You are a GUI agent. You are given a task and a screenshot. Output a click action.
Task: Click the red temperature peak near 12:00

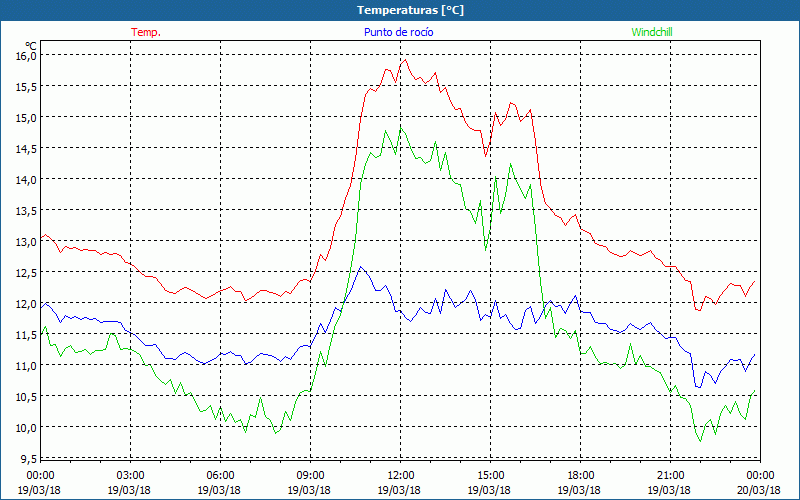pos(406,60)
